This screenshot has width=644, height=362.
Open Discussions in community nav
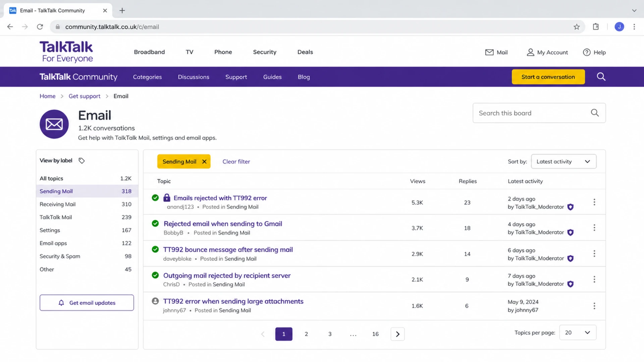(x=194, y=77)
